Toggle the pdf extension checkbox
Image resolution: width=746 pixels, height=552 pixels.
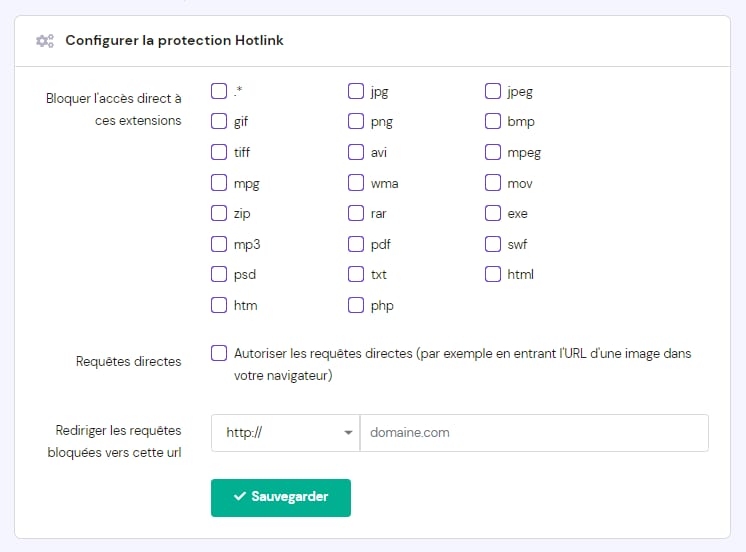pos(356,244)
